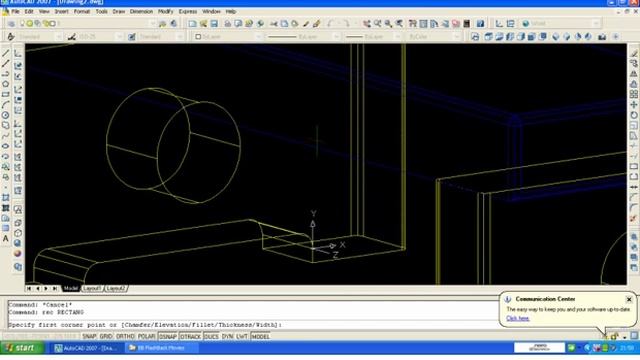Click the Help question mark icon

480,24
